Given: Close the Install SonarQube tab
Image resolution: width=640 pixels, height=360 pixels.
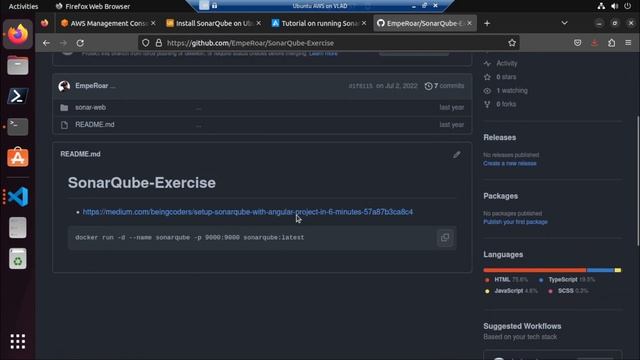Looking at the screenshot, I should (258, 23).
